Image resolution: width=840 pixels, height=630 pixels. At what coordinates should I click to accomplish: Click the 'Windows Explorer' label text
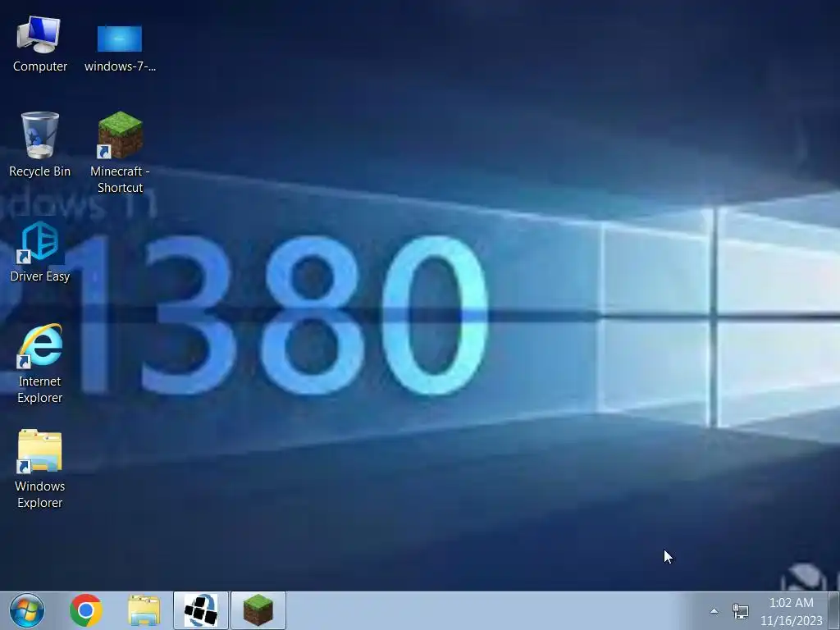tap(39, 495)
